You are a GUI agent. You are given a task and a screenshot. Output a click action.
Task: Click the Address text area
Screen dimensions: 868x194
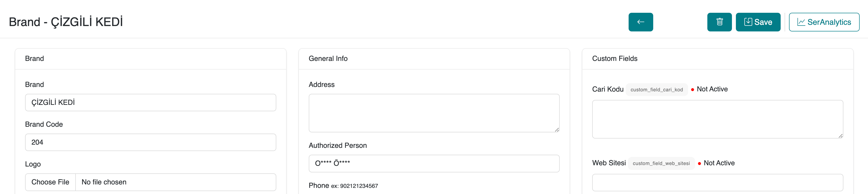click(x=434, y=113)
